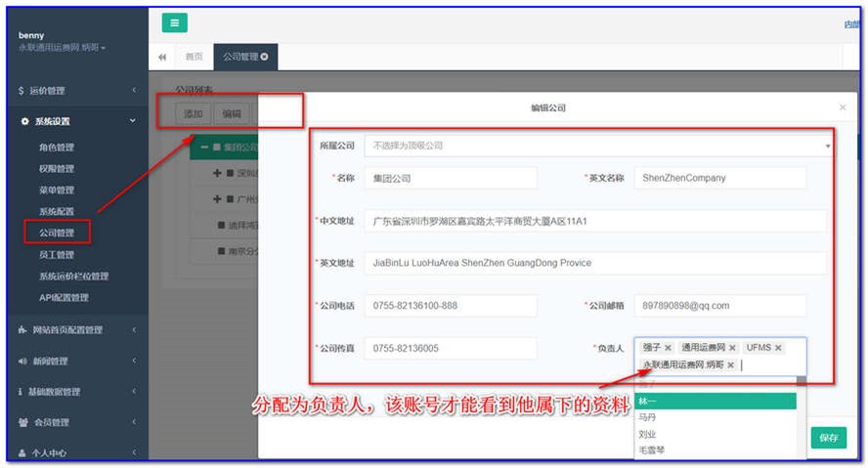The width and height of the screenshot is (868, 468).
Task: Open the 所属公司 dropdown
Action: point(596,146)
